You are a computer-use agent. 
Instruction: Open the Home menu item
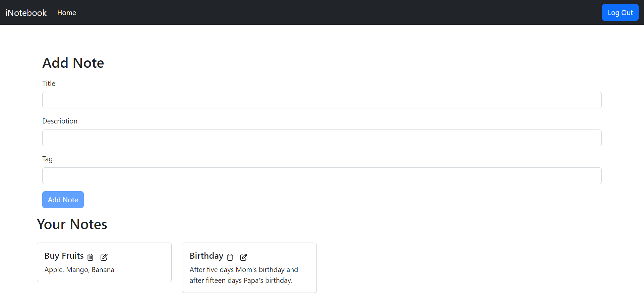pyautogui.click(x=66, y=12)
